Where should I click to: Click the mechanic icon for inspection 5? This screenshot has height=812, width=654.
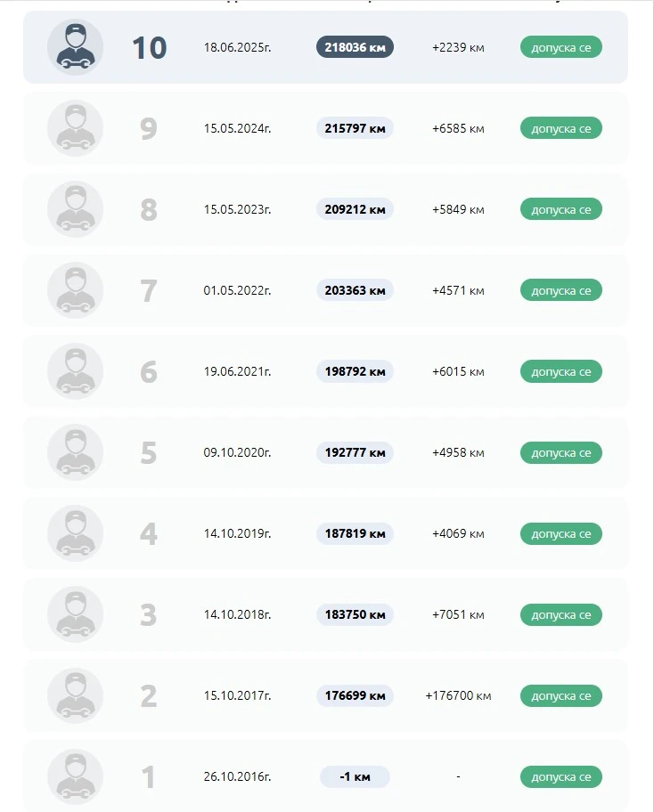75,452
